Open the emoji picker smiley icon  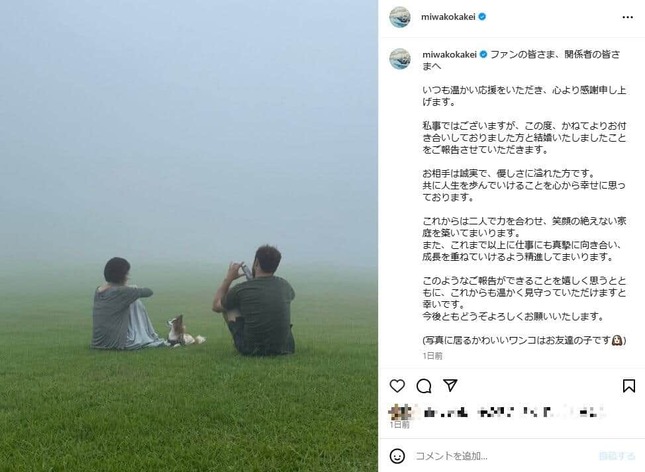coord(397,456)
